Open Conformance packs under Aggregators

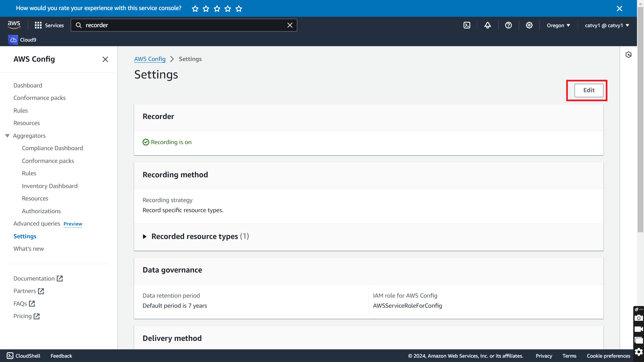click(48, 161)
